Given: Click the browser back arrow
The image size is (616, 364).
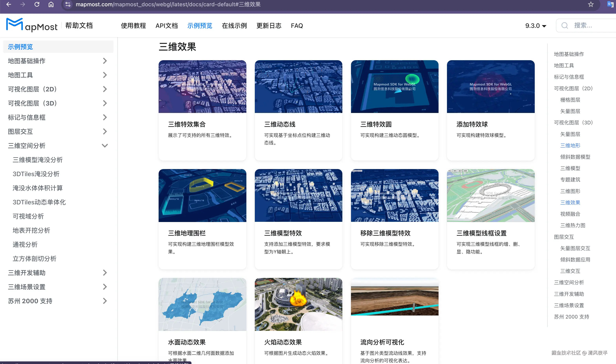Looking at the screenshot, I should 9,5.
